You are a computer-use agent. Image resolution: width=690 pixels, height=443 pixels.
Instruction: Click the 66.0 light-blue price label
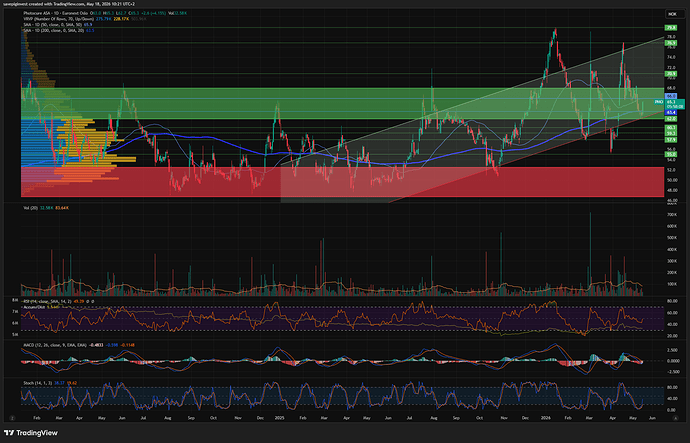(671, 96)
